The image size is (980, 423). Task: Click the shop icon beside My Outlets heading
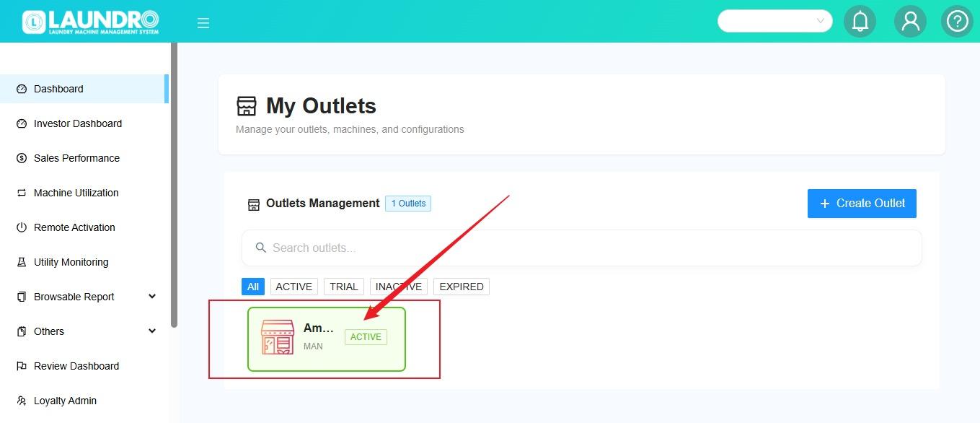pos(247,106)
